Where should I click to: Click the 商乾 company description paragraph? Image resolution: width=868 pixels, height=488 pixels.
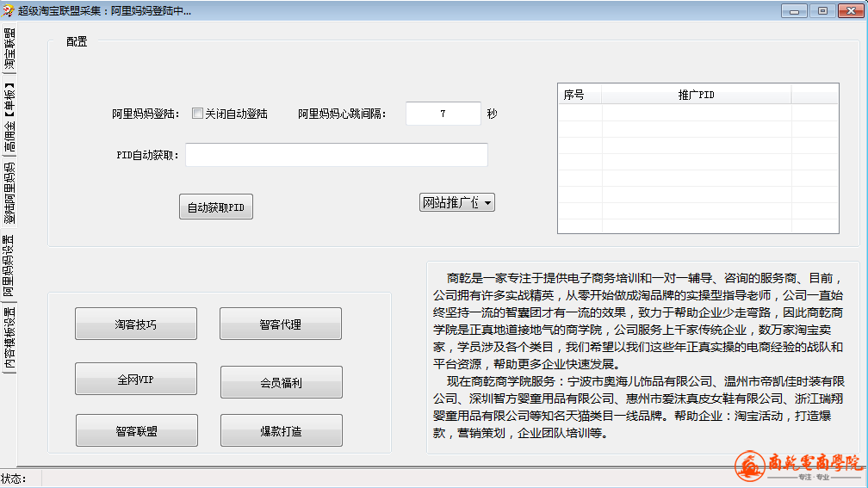639,355
